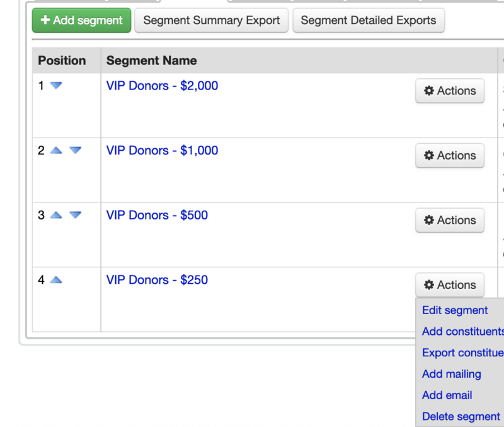Move VIP Donors - $1,000 down one position

pyautogui.click(x=75, y=151)
